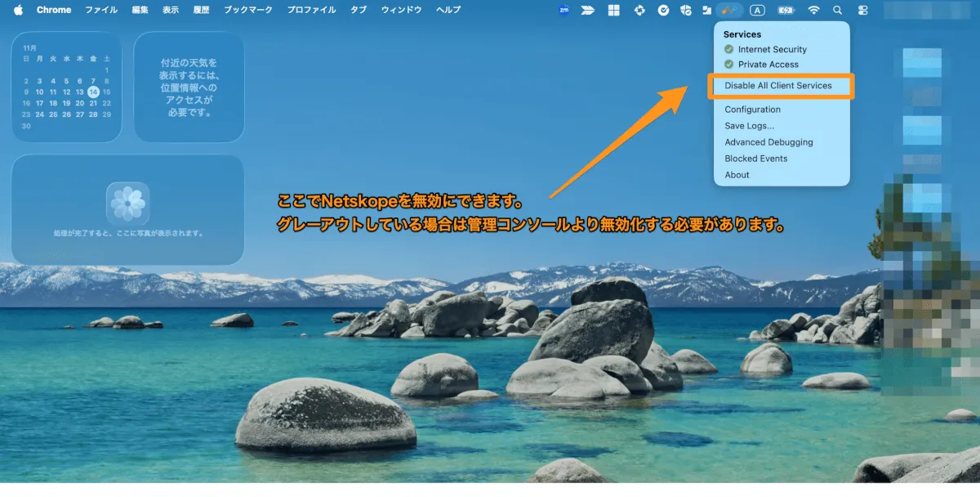Click the stacked squares menu bar icon
The image size is (980, 497).
point(707,10)
